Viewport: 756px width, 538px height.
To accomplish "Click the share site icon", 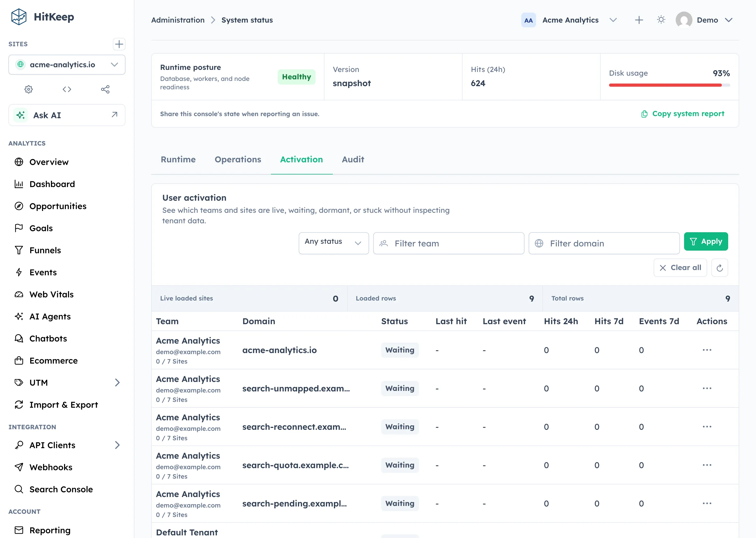I will [105, 89].
